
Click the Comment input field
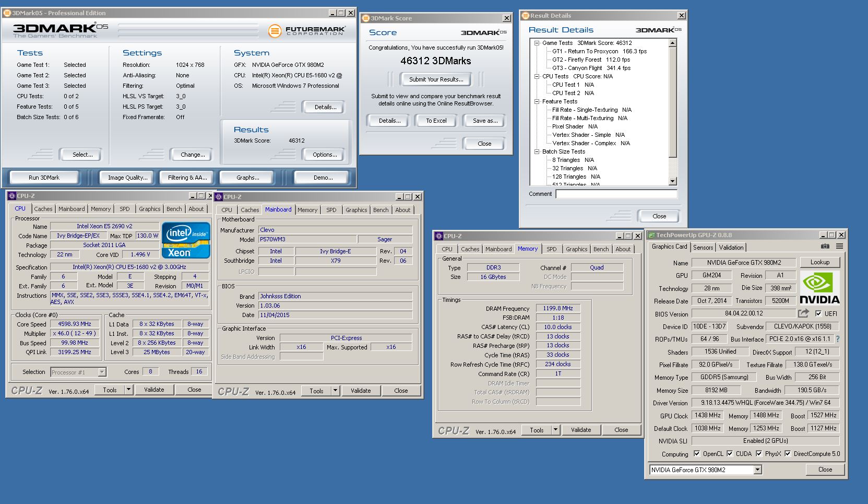[616, 194]
